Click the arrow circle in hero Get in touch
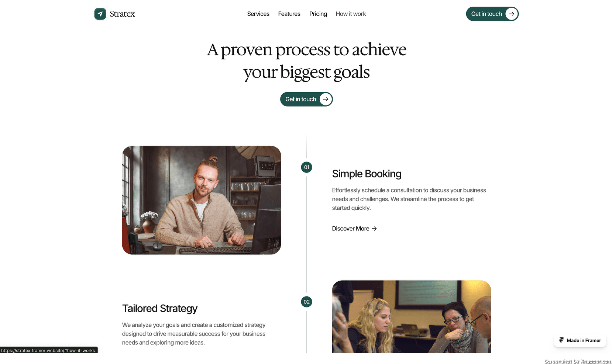The height and width of the screenshot is (364, 612). [x=325, y=99]
